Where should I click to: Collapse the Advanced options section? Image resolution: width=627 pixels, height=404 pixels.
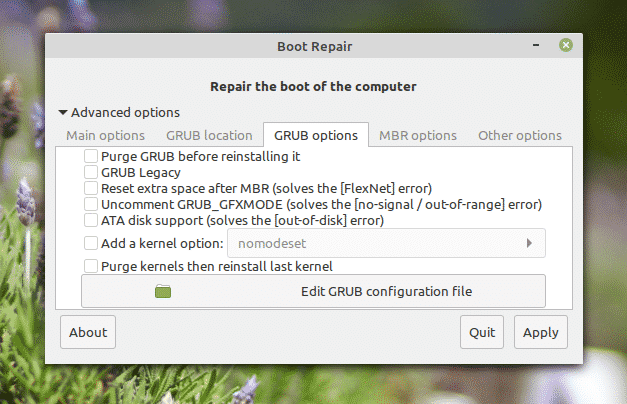point(64,113)
